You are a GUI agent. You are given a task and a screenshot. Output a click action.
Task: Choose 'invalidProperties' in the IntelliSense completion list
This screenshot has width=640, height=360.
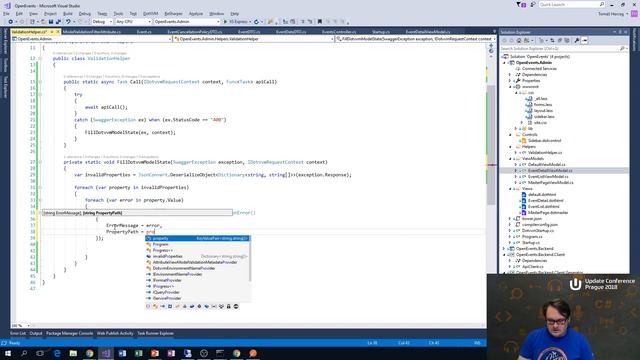coord(198,256)
